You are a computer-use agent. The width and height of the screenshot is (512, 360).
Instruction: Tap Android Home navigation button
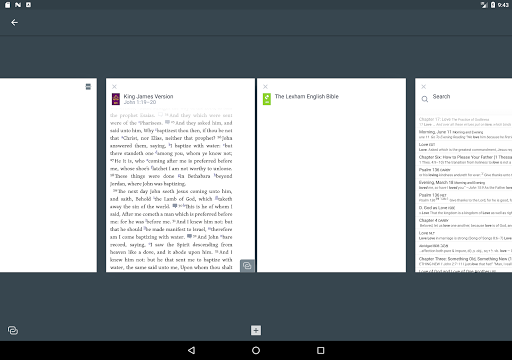[256, 350]
